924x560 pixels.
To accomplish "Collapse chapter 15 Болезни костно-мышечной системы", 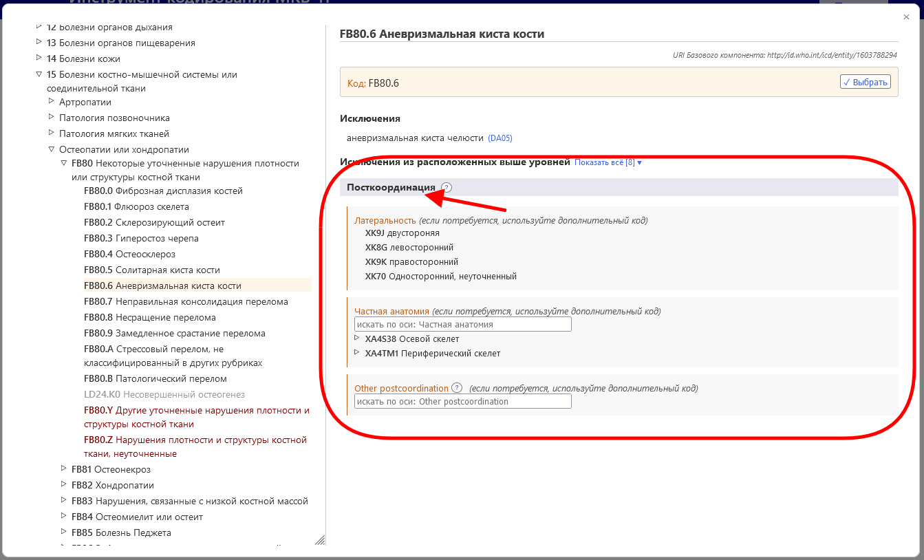I will point(38,74).
